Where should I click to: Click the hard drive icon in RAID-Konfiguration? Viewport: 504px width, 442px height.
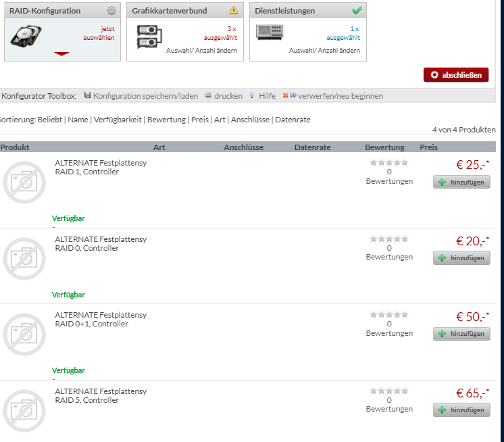[x=26, y=36]
